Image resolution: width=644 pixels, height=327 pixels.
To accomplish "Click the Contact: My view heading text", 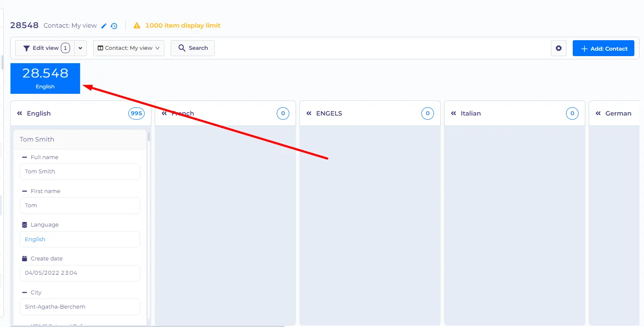I will click(70, 26).
